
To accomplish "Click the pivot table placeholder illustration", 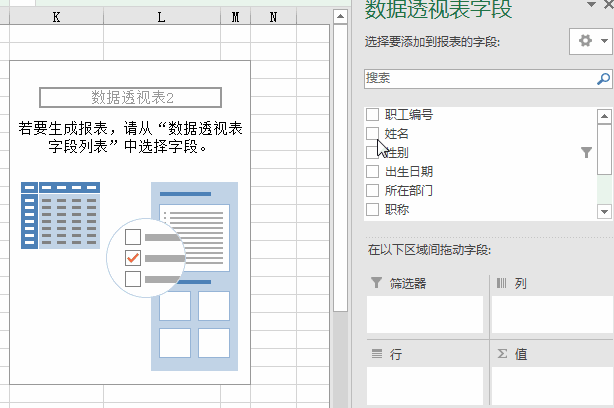I will pyautogui.click(x=130, y=276).
